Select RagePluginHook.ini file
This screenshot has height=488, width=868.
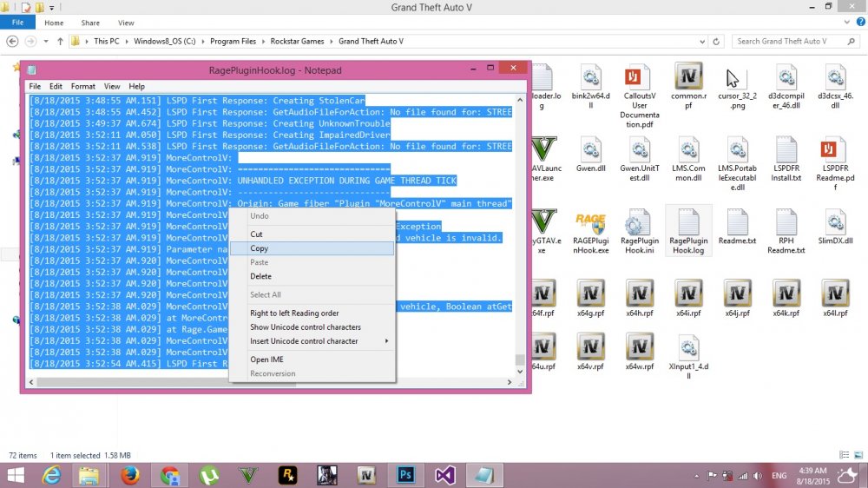click(640, 232)
